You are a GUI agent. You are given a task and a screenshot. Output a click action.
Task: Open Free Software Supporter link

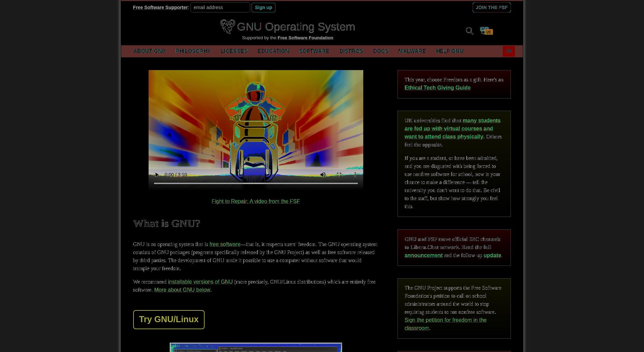tap(160, 7)
